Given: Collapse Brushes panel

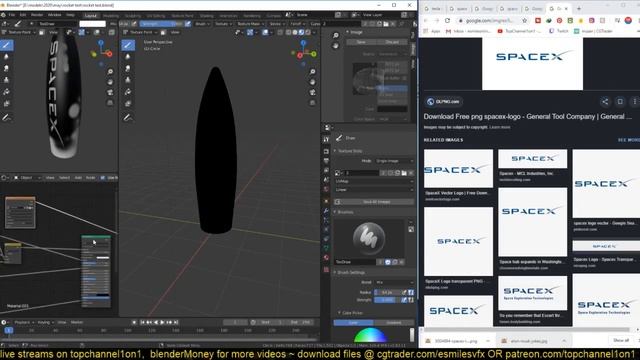Looking at the screenshot, I should (335, 212).
